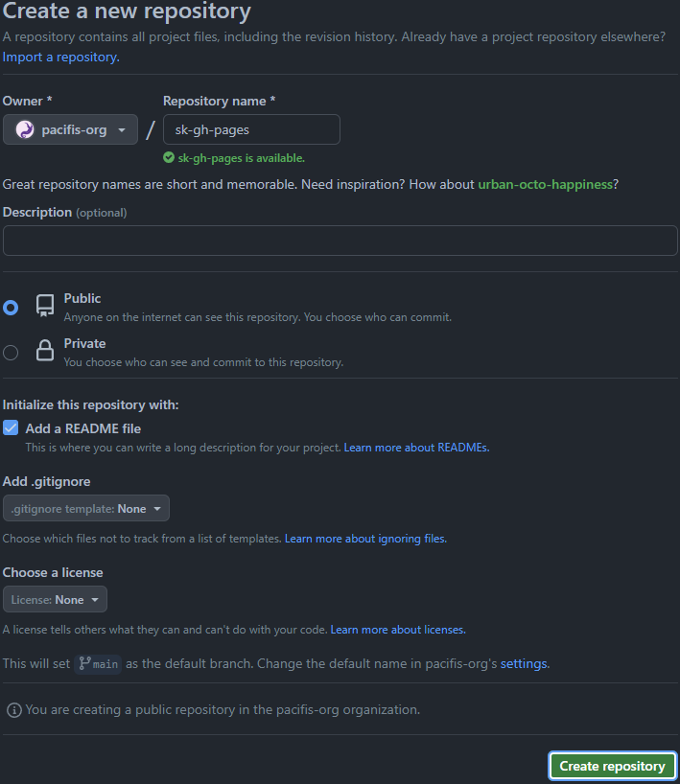Open the Import a repository link
This screenshot has width=680, height=784.
61,57
